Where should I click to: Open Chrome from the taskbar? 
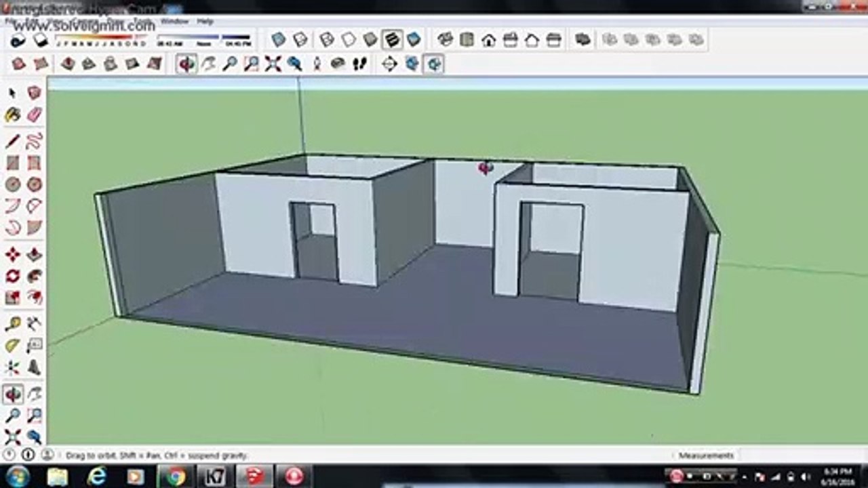tap(175, 476)
